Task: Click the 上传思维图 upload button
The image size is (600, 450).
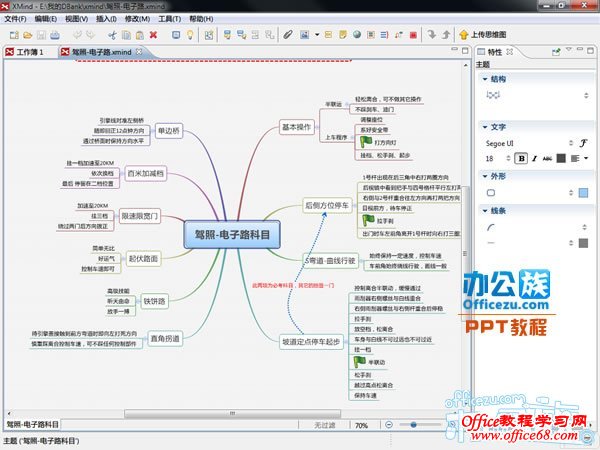Action: tap(483, 35)
